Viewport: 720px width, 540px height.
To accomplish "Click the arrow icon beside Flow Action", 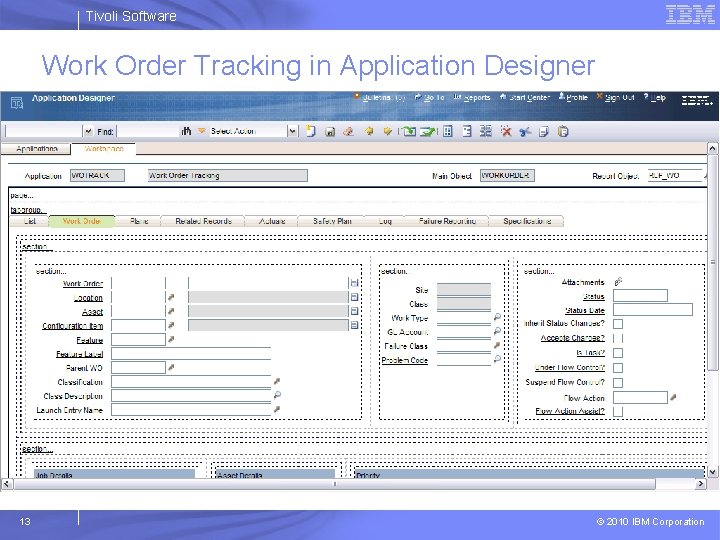I will point(673,397).
